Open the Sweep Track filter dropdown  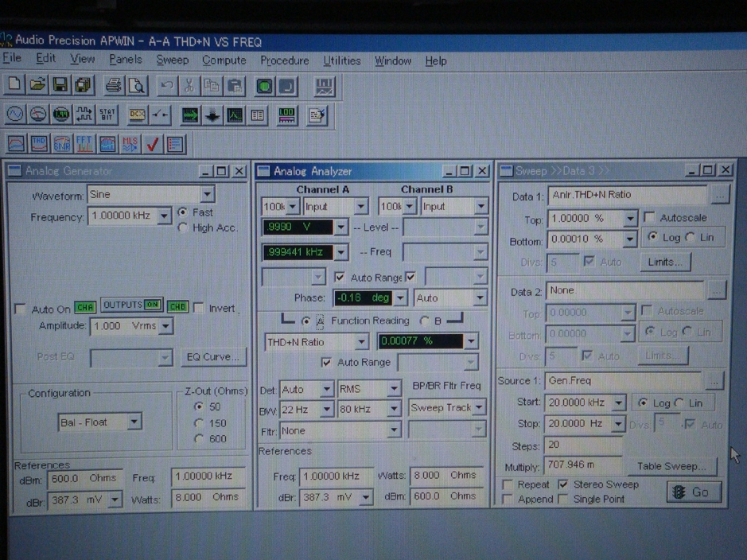click(479, 407)
